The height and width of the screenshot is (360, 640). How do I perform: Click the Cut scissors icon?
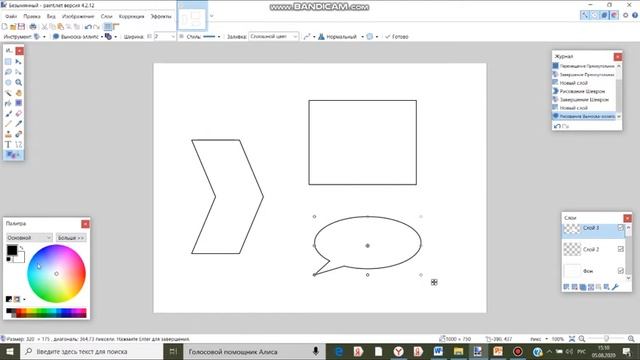[44, 27]
